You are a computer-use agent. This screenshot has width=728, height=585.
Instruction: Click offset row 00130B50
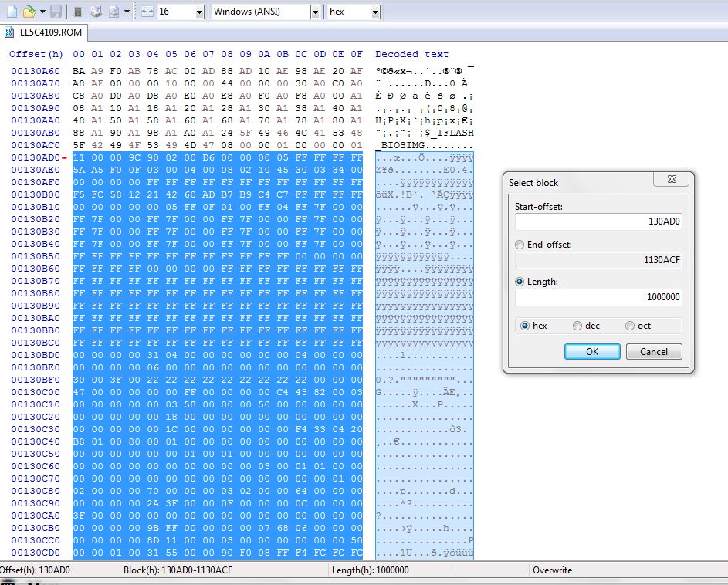(x=36, y=256)
